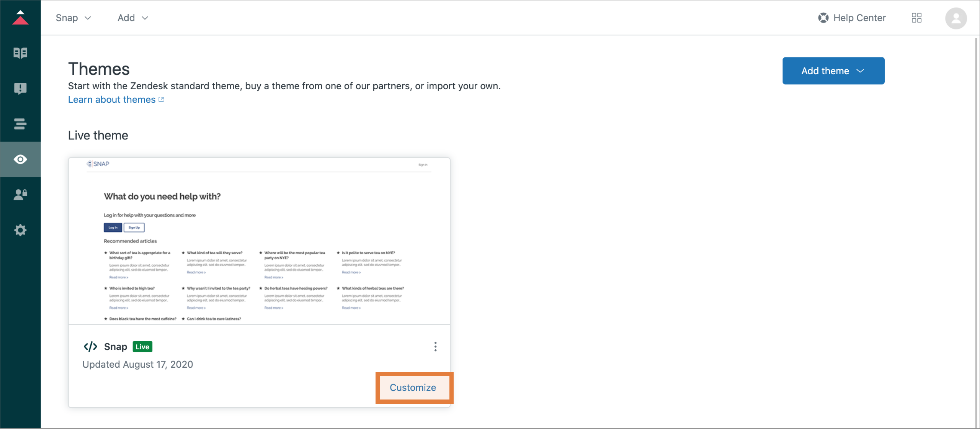Image resolution: width=980 pixels, height=429 pixels.
Task: Click the code icon next to Snap
Action: [x=90, y=347]
